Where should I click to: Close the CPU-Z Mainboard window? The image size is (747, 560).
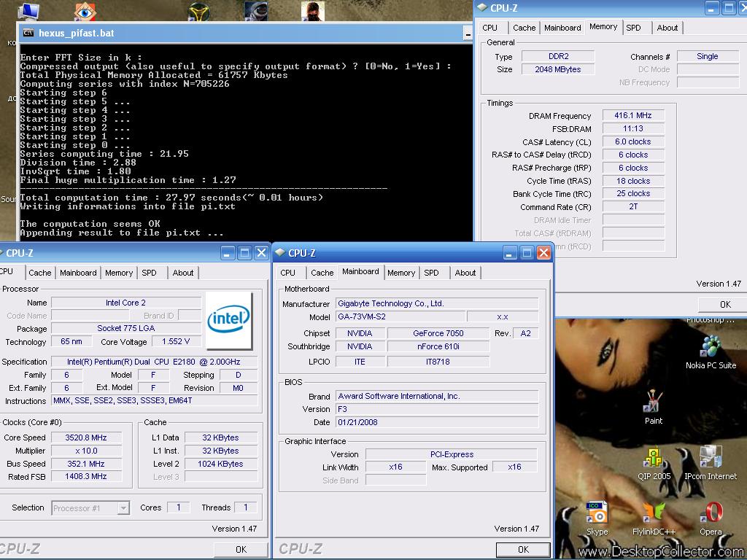click(x=543, y=252)
